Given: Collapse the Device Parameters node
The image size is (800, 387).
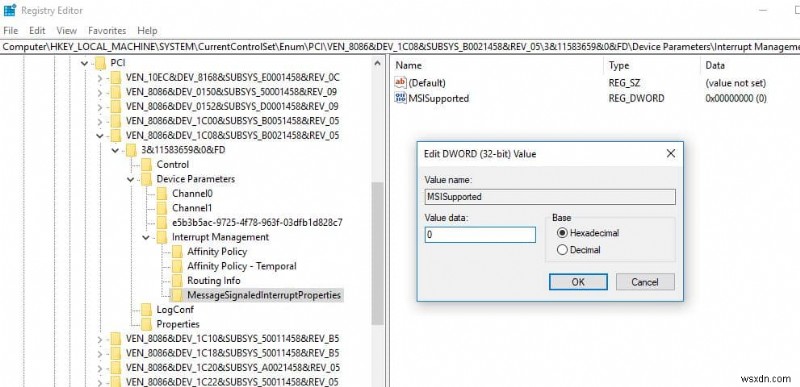Looking at the screenshot, I should coord(131,179).
